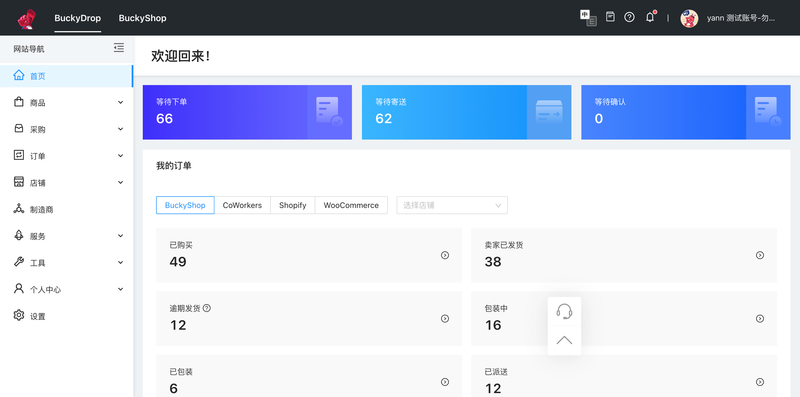This screenshot has width=800, height=397.
Task: Switch to the BuckyShop top tab
Action: click(x=142, y=18)
